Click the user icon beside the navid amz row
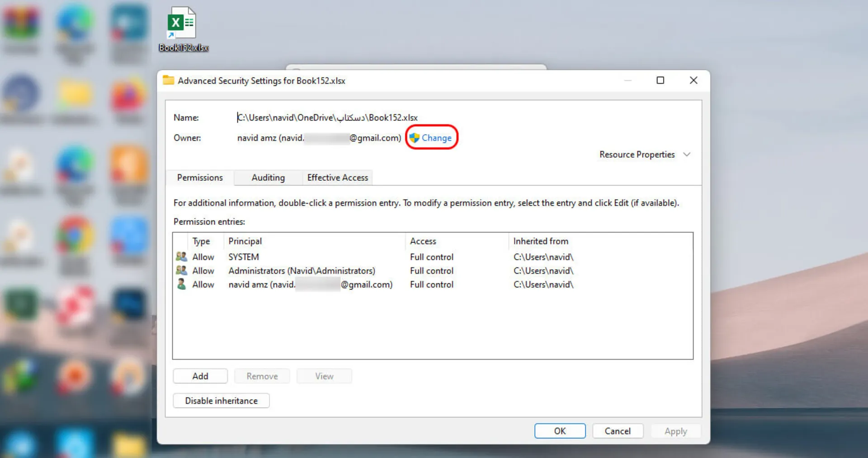Image resolution: width=868 pixels, height=458 pixels. coord(181,284)
